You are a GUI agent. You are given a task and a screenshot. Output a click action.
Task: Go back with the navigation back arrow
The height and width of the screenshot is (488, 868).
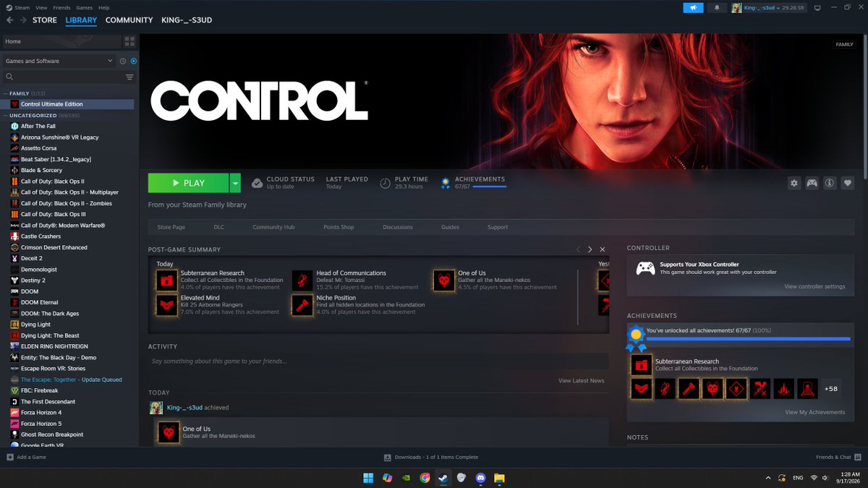point(10,20)
